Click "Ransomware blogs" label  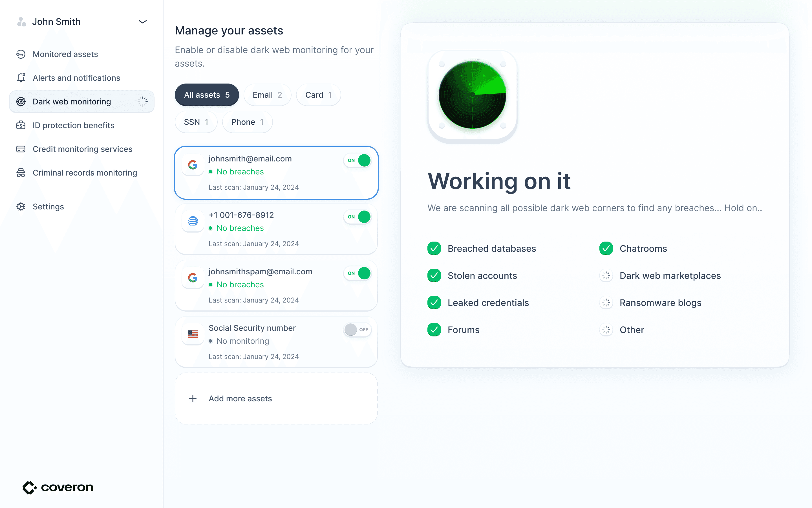coord(660,303)
